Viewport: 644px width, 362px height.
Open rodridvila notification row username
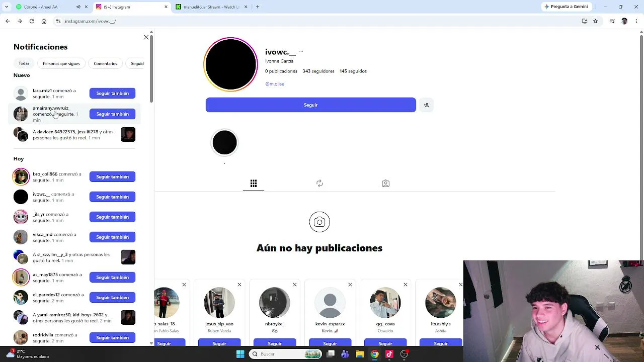tap(43, 335)
